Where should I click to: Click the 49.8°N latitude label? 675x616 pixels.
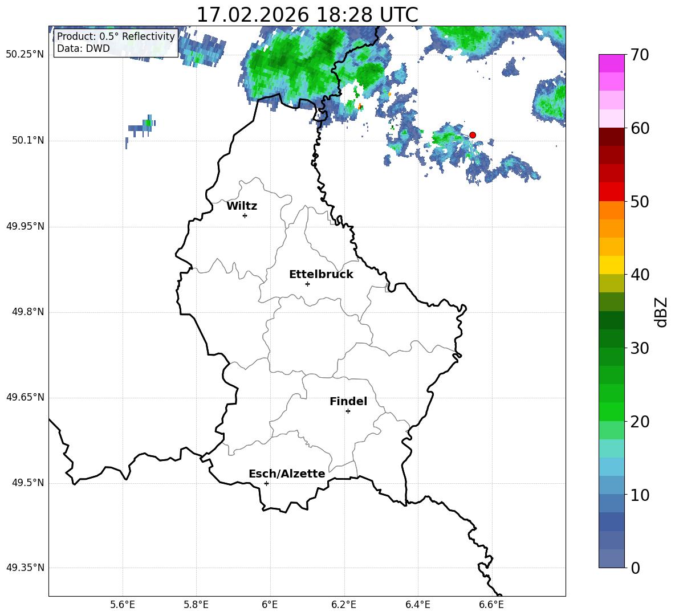28,312
